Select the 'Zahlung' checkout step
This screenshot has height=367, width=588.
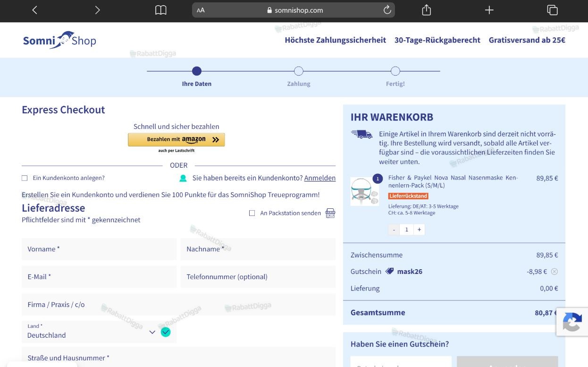[x=299, y=77]
